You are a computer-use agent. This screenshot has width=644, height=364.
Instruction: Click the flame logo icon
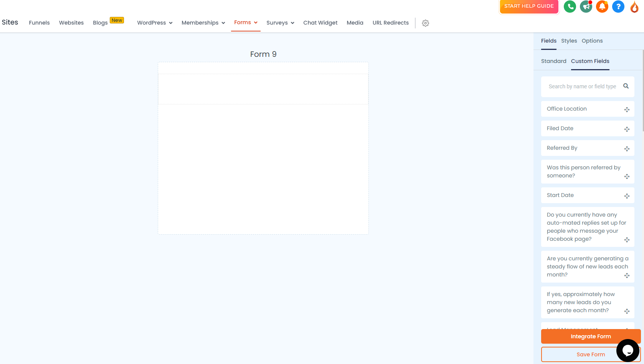coord(634,7)
